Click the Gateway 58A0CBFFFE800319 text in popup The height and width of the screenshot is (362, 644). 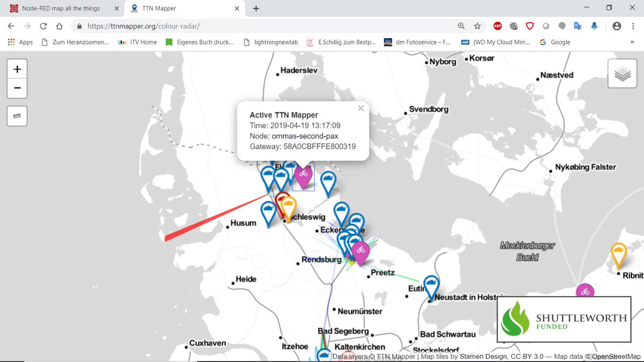(x=303, y=146)
